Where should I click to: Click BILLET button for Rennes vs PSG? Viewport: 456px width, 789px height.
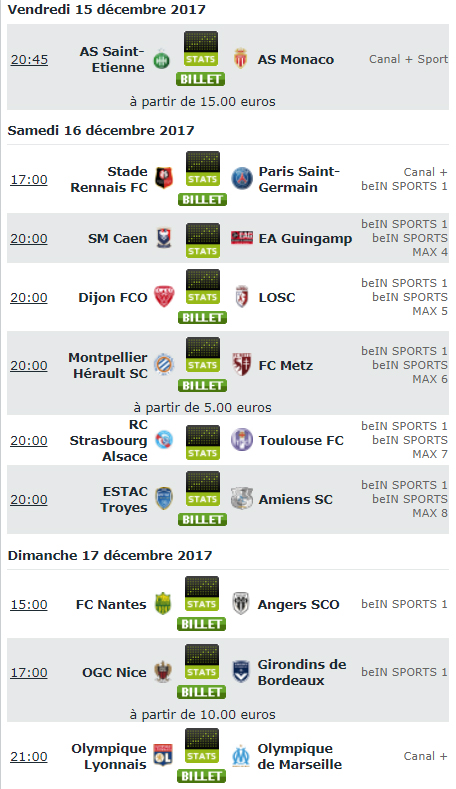202,200
